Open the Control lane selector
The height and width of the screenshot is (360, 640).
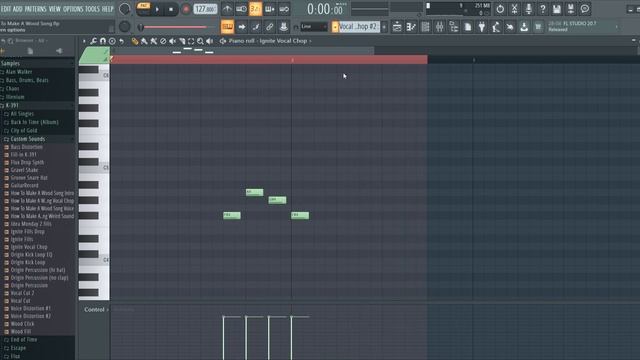[x=96, y=309]
